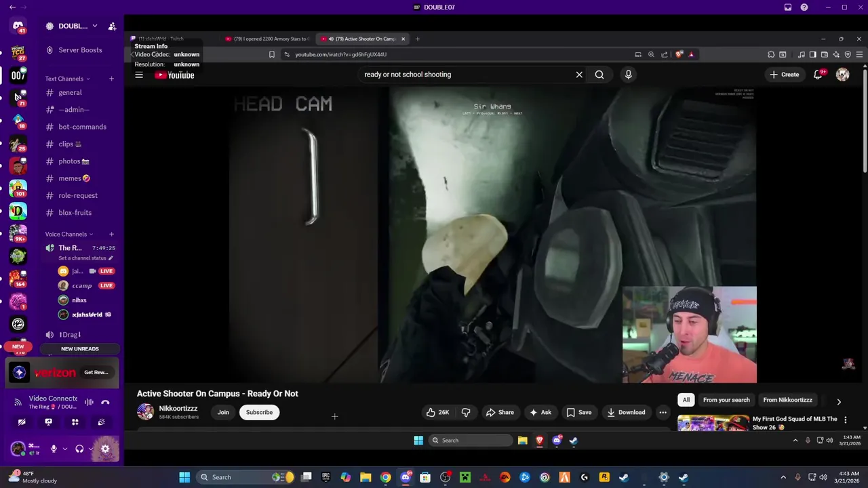The width and height of the screenshot is (868, 488).
Task: Disconnect from voice call
Action: (x=105, y=403)
